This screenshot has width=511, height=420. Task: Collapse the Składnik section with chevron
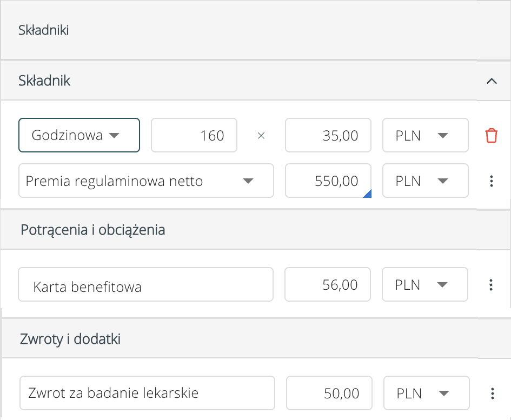pos(491,81)
